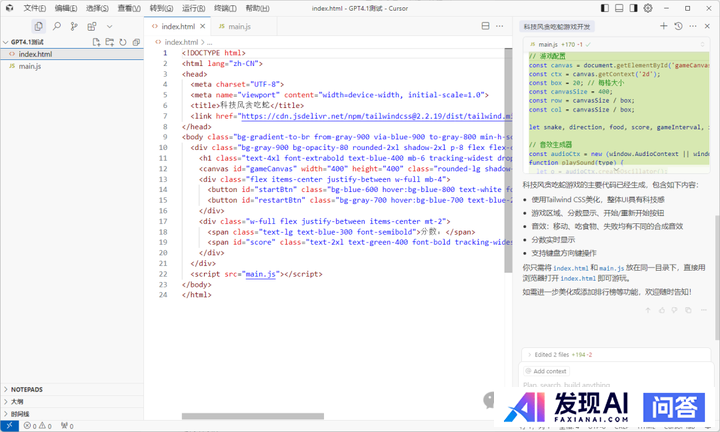The height and width of the screenshot is (432, 720).
Task: Open main.js from the file tree
Action: (72, 67)
